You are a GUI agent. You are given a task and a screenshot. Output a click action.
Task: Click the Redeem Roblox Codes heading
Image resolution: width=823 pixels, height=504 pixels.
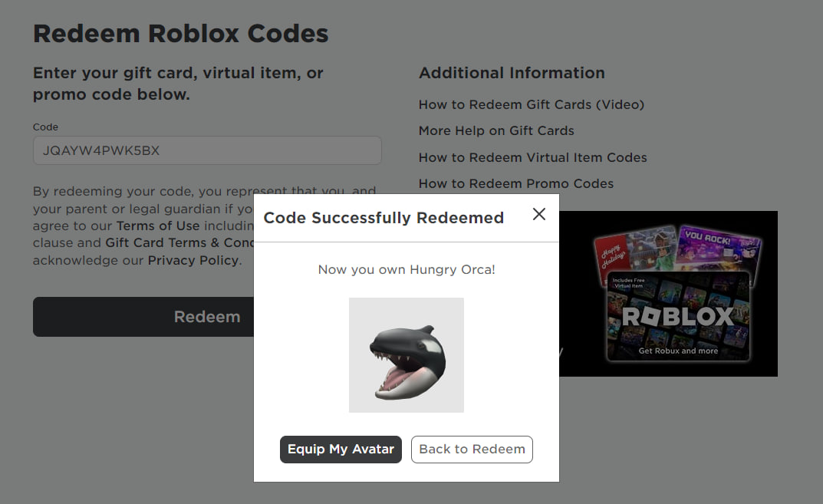[181, 34]
